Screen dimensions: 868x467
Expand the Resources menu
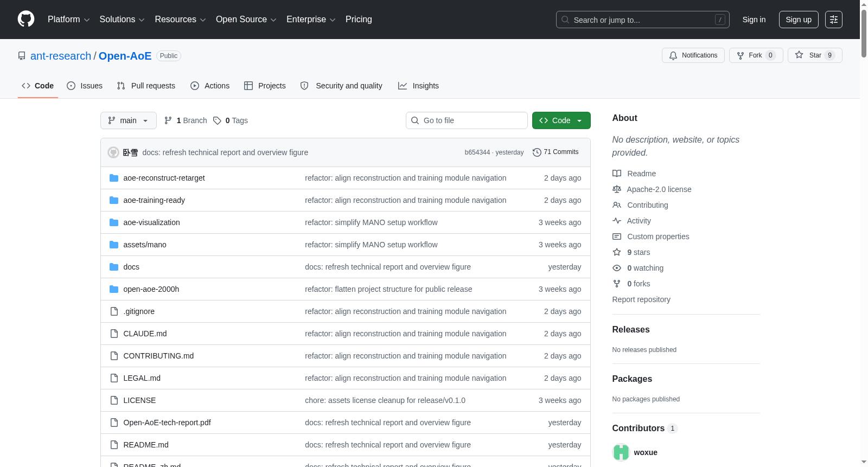(180, 20)
